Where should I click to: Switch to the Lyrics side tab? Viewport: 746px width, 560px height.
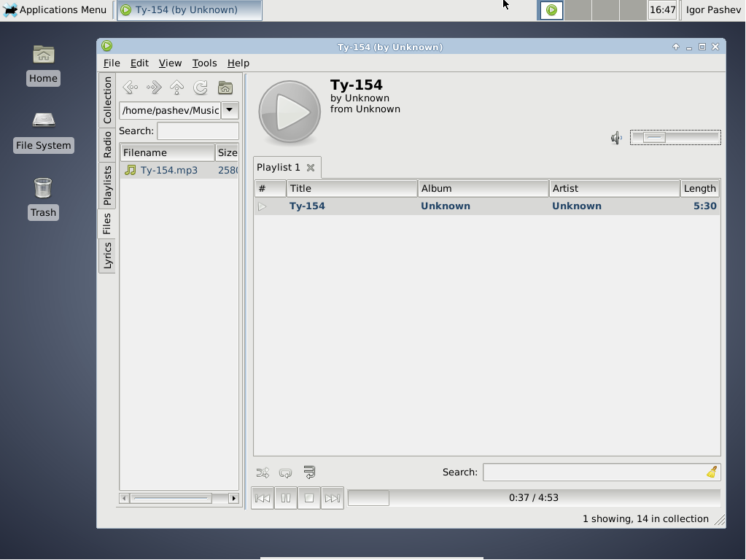coord(107,256)
